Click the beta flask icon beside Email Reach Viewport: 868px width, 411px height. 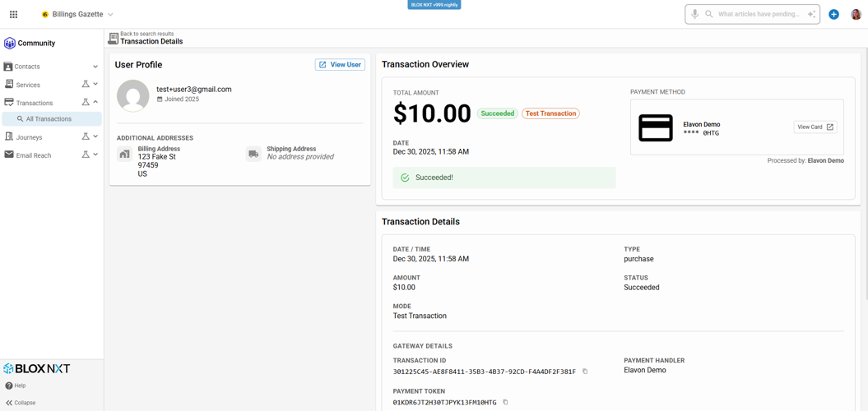coord(86,155)
